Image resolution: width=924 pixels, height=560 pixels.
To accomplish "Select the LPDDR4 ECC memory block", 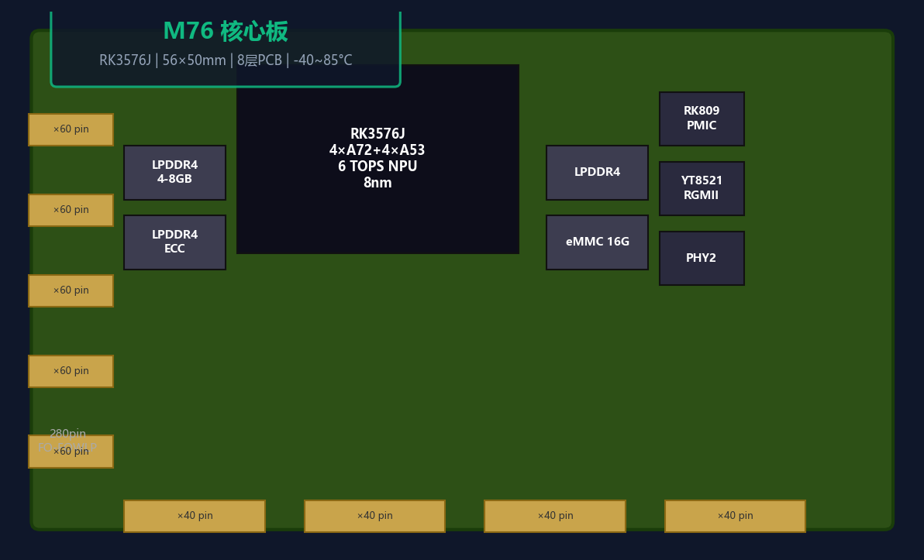I will [x=174, y=242].
